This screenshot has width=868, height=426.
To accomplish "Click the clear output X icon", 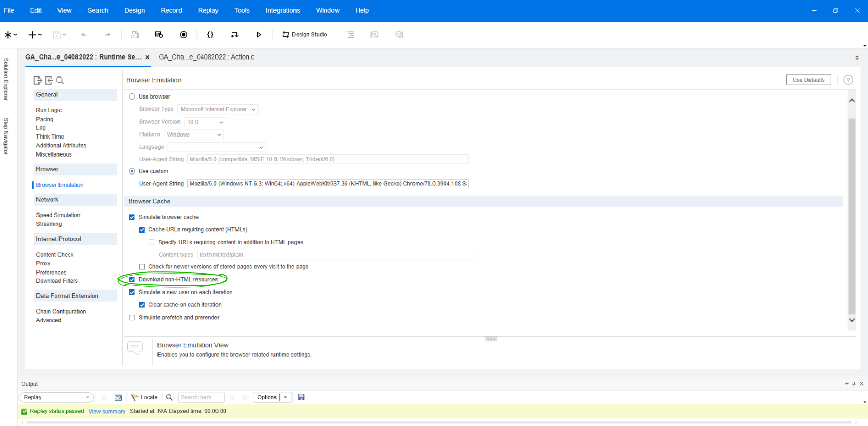I will tap(104, 397).
